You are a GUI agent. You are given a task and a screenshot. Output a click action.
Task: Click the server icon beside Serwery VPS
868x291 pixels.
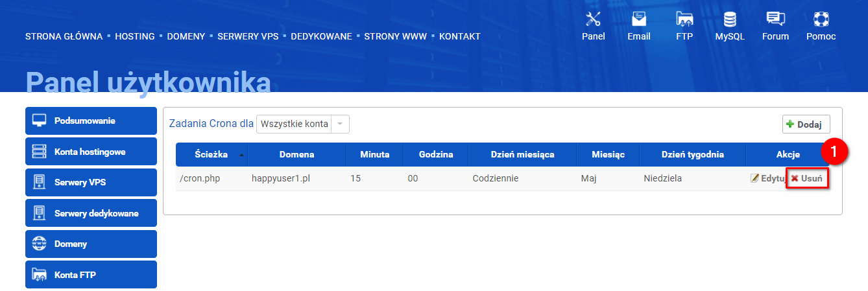[40, 182]
